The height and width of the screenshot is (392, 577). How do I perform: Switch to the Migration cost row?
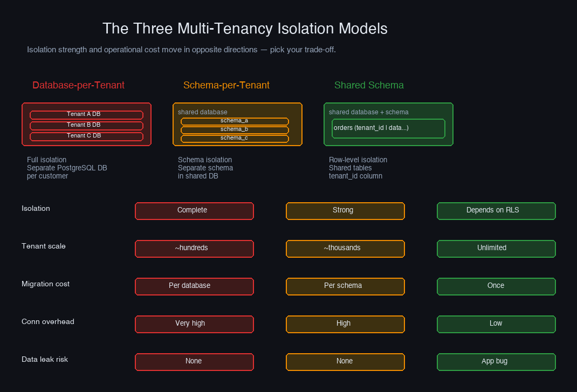(x=45, y=284)
